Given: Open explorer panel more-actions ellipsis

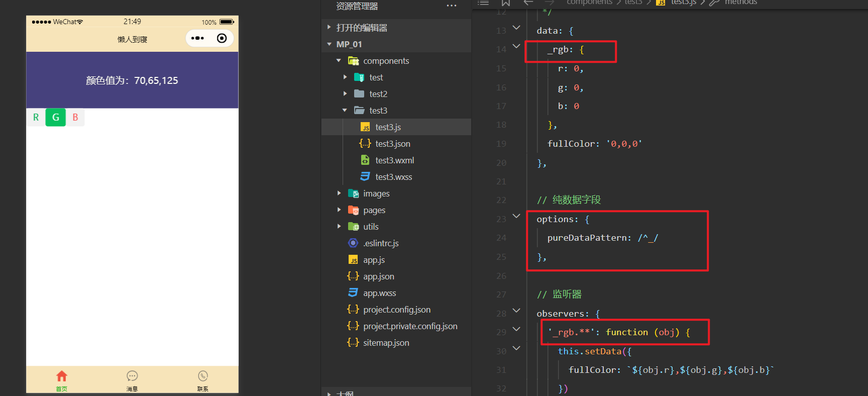Looking at the screenshot, I should (x=452, y=6).
